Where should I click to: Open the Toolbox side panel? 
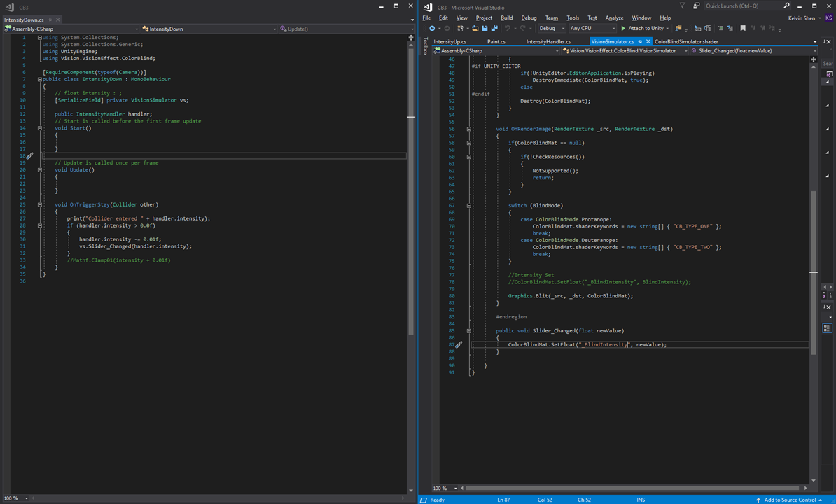tap(425, 46)
